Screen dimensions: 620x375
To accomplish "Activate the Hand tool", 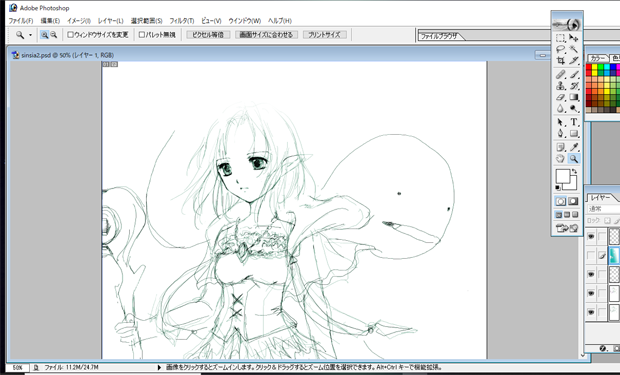I will pos(560,159).
